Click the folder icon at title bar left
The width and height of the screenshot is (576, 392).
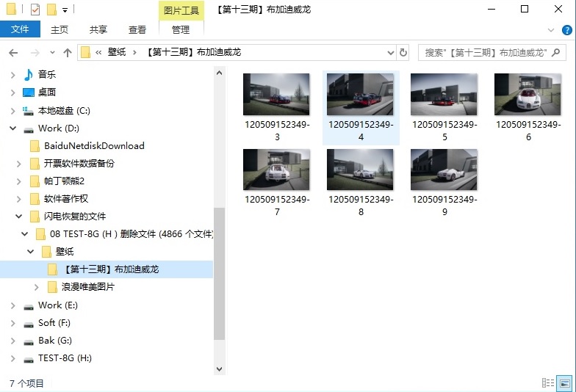[x=12, y=9]
